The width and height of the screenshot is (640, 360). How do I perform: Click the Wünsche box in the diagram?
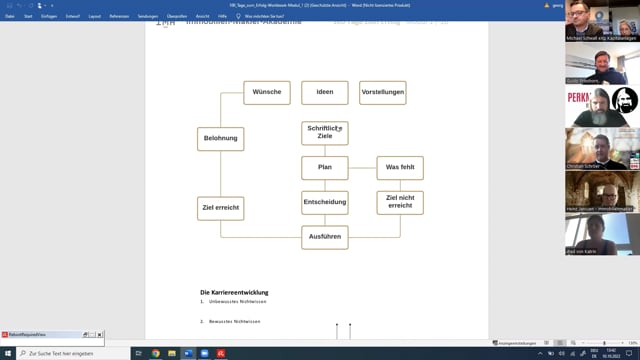[267, 93]
